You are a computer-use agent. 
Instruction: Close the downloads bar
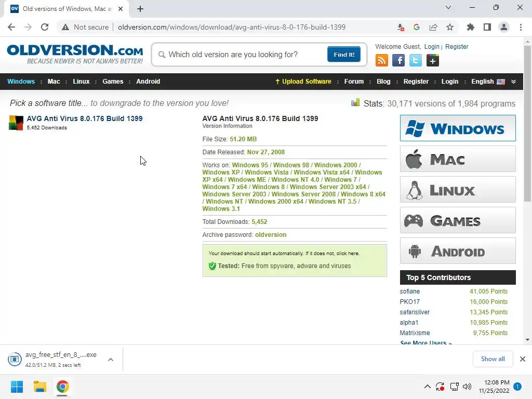[523, 359]
